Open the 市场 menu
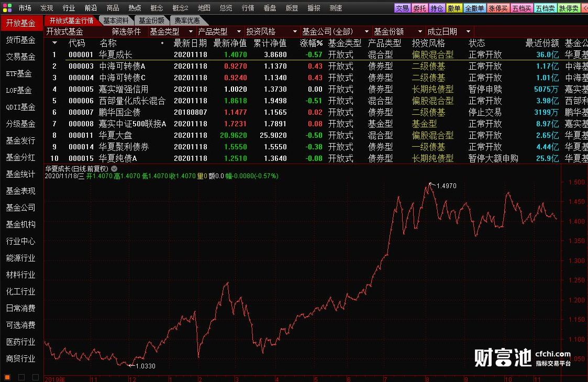The height and width of the screenshot is (382, 588). [x=25, y=8]
